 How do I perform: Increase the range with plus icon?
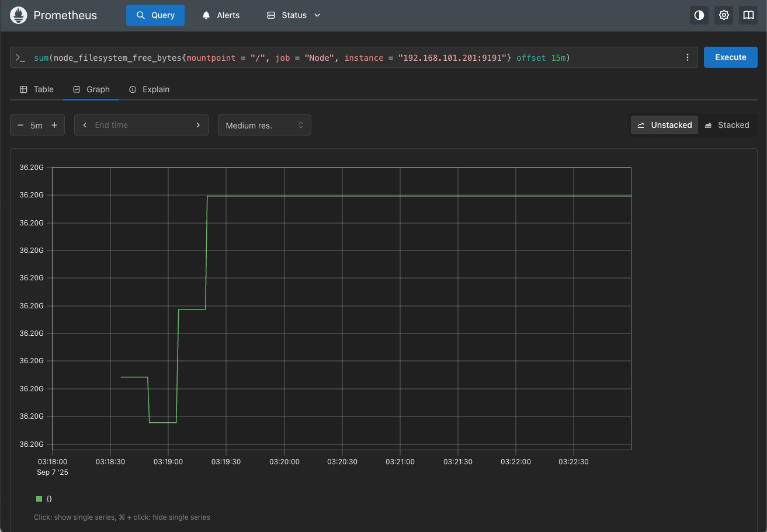pyautogui.click(x=54, y=125)
